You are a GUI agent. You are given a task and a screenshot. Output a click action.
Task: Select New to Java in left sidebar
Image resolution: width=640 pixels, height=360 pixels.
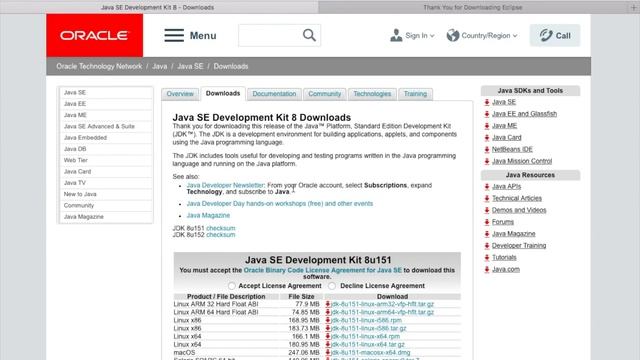pos(106,194)
